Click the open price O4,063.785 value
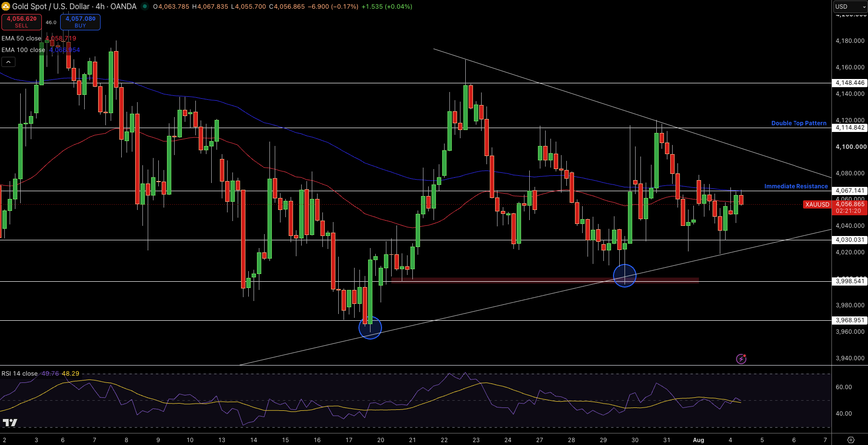 click(171, 7)
